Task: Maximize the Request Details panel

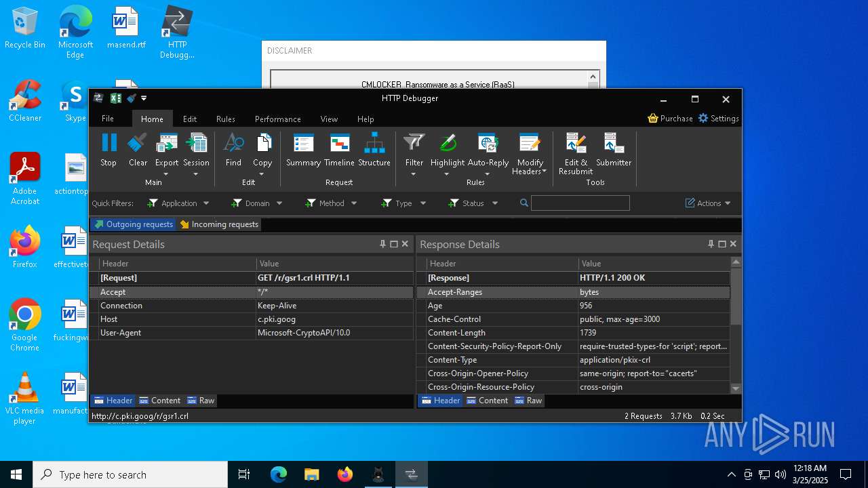Action: pyautogui.click(x=394, y=244)
